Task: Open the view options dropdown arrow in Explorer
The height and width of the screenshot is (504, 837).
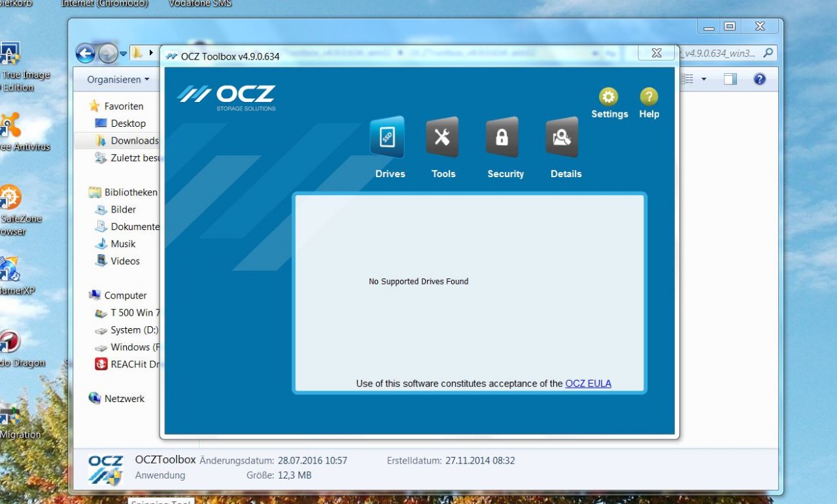Action: (704, 79)
